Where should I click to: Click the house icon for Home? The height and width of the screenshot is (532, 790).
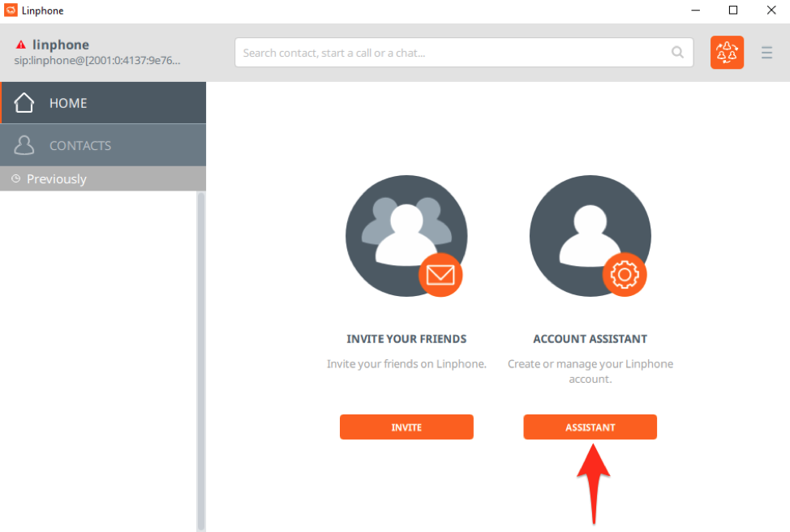click(x=24, y=103)
